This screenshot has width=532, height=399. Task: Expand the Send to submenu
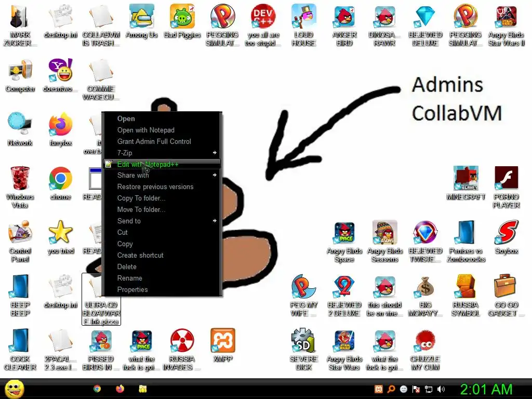tap(162, 221)
